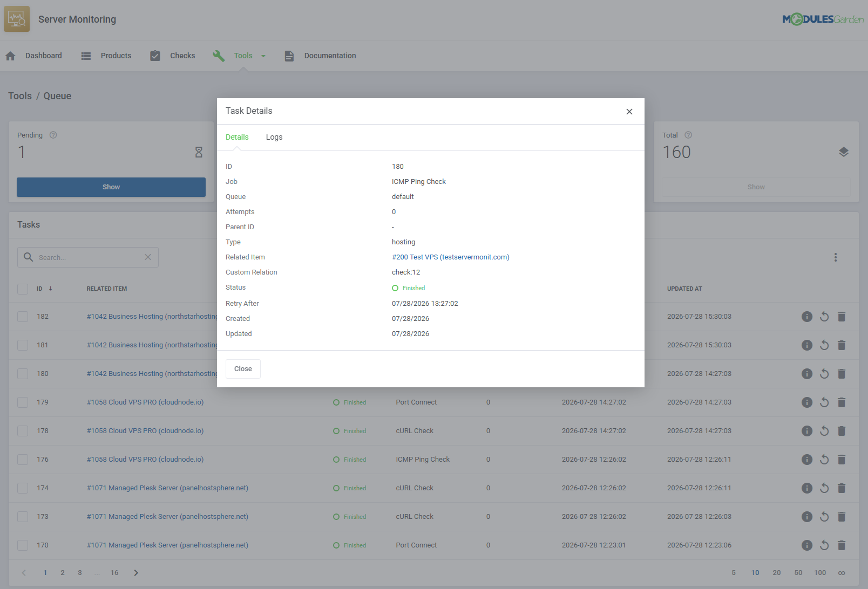Click the blue Show button under Pending

coord(111,187)
